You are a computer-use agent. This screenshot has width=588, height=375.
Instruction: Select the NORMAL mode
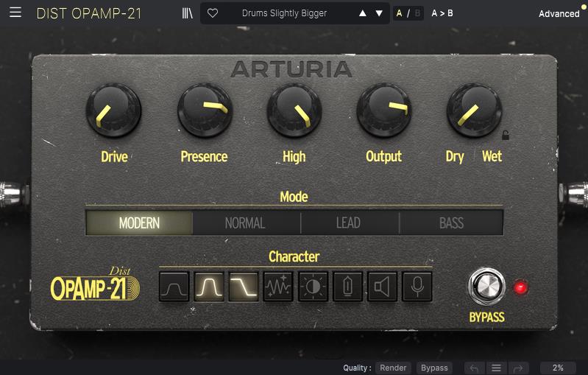tap(246, 223)
